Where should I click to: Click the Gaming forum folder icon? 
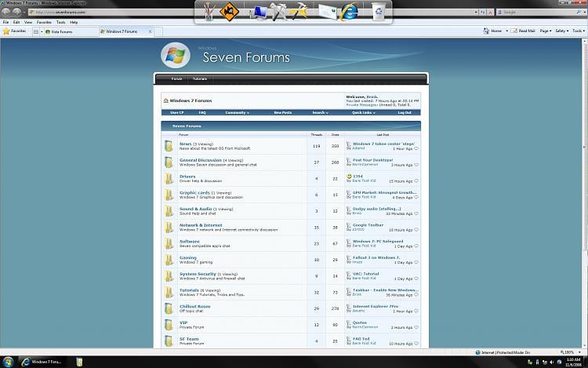(x=169, y=260)
